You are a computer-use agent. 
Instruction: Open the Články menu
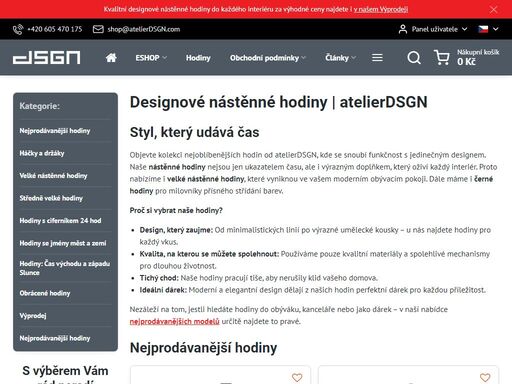[x=340, y=58]
